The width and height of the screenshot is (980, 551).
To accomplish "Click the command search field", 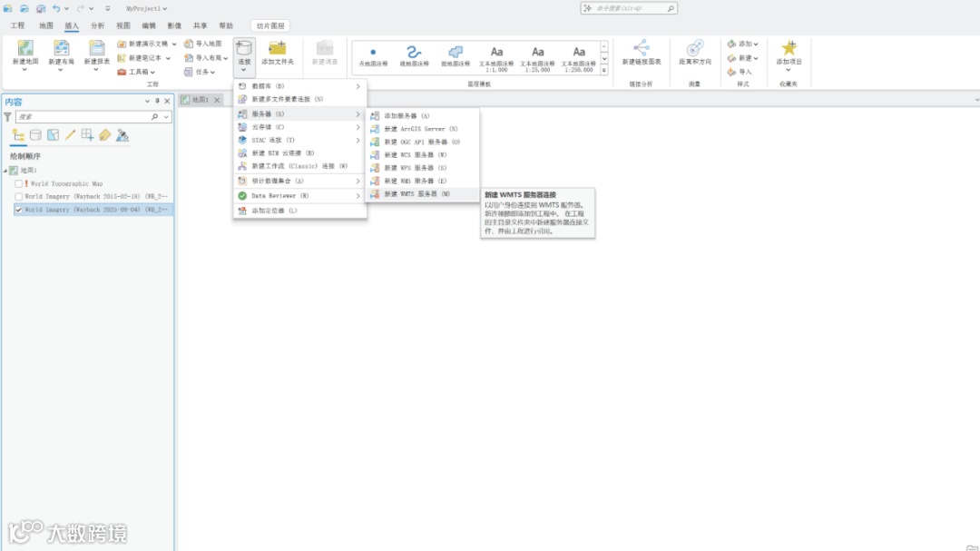I will 629,8.
